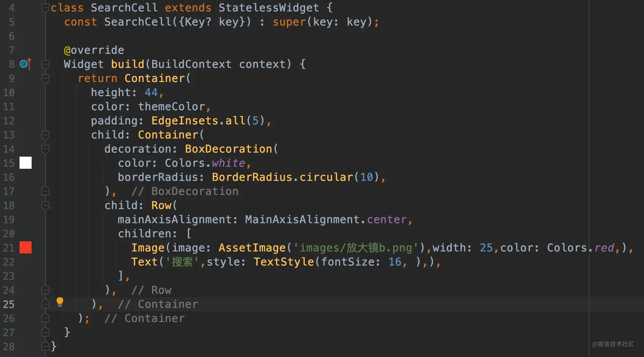Viewport: 644px width, 357px height.
Task: Collapse the Row fold on line 18
Action: (45, 205)
